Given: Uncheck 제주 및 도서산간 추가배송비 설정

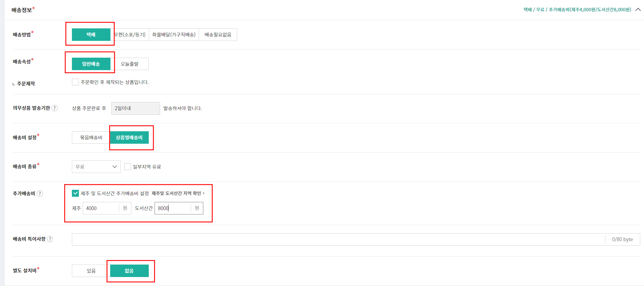Looking at the screenshot, I should click(x=75, y=193).
